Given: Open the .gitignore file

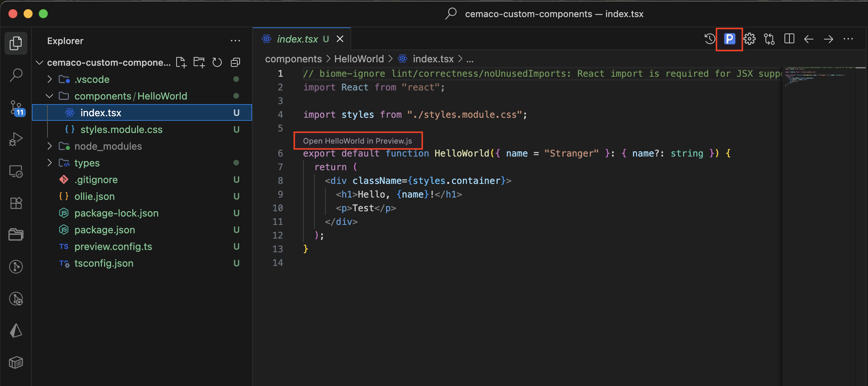Looking at the screenshot, I should click(142, 179).
